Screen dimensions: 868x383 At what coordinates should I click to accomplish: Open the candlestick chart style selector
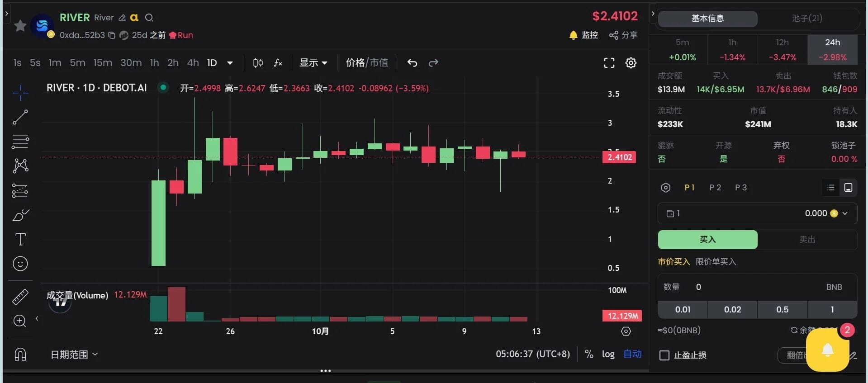pyautogui.click(x=258, y=63)
